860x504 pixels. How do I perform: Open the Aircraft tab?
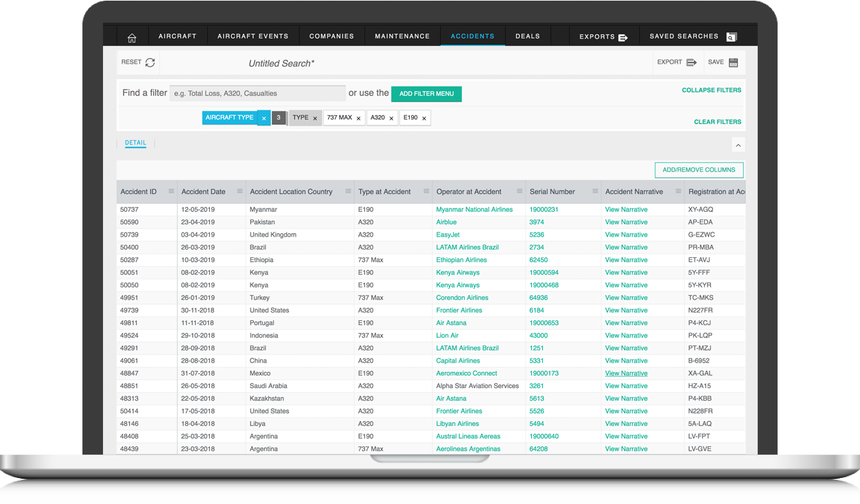(x=177, y=36)
